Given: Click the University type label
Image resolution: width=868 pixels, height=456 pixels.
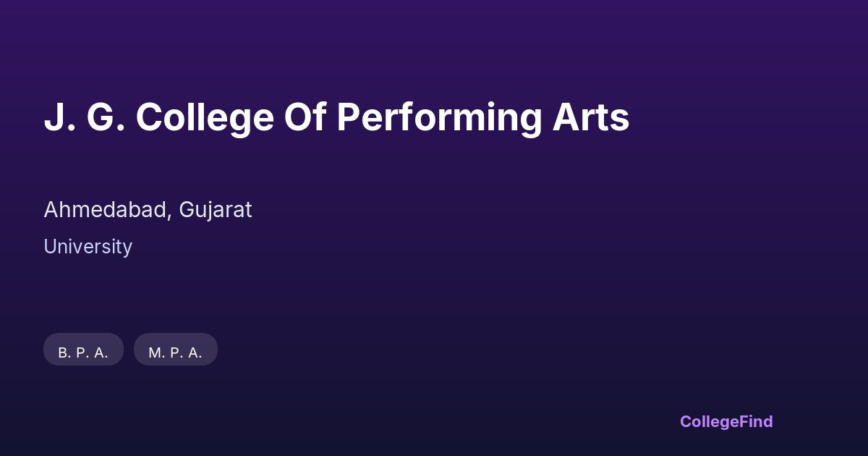Looking at the screenshot, I should point(88,247).
